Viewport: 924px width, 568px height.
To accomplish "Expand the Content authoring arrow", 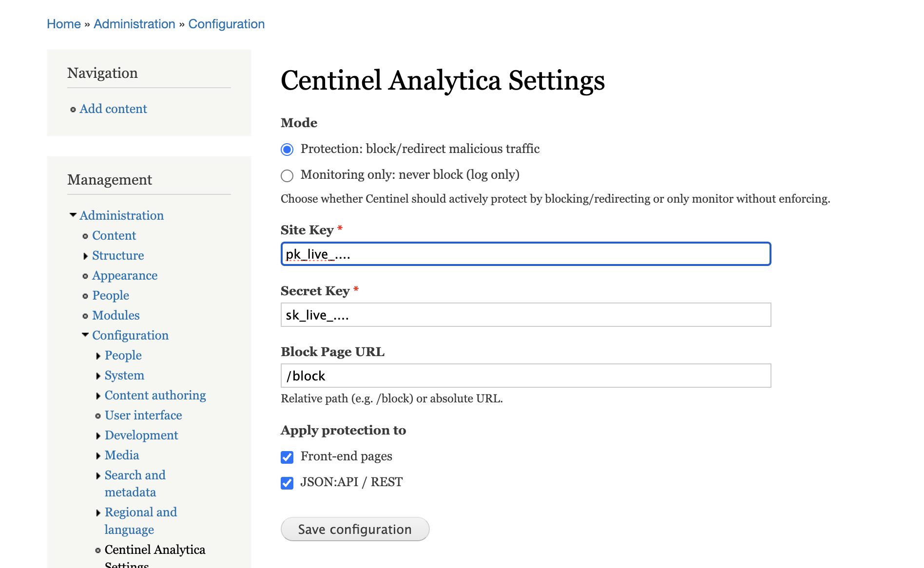I will 98,396.
